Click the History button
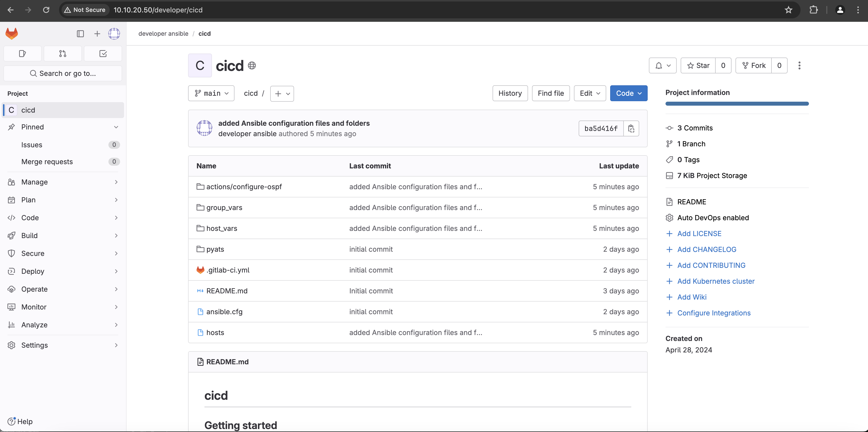The width and height of the screenshot is (868, 432). coord(510,93)
